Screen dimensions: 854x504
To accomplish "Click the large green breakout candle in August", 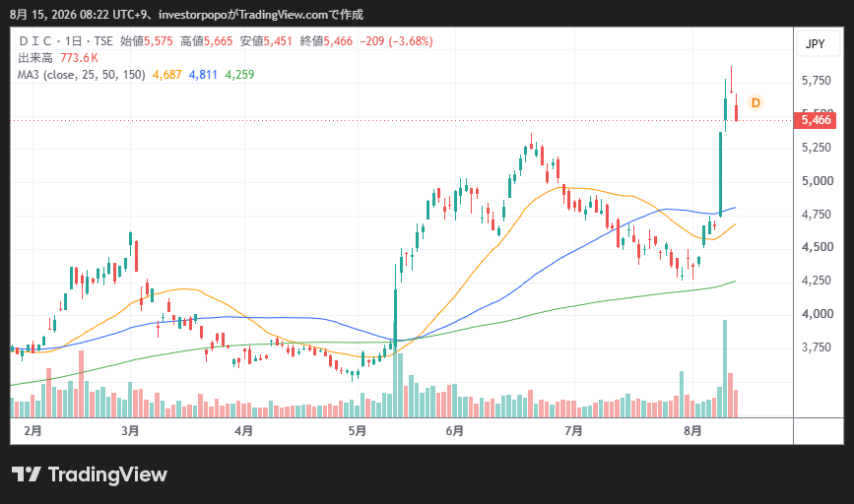I will click(x=720, y=174).
